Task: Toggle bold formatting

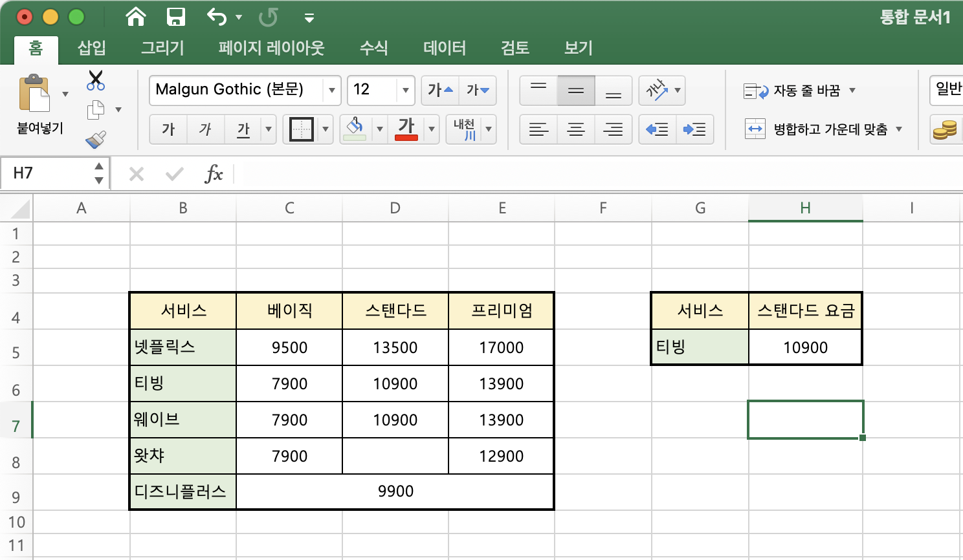Action: [x=168, y=129]
